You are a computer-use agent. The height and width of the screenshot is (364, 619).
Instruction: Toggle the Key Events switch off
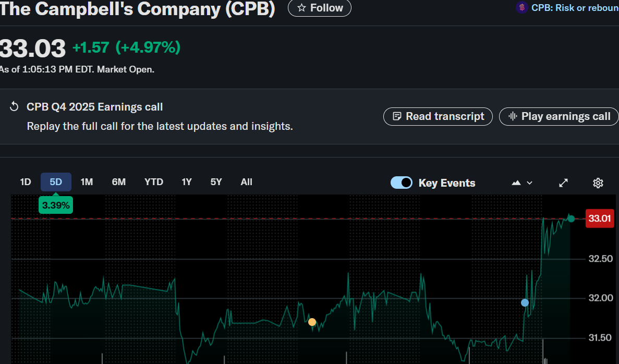point(402,183)
